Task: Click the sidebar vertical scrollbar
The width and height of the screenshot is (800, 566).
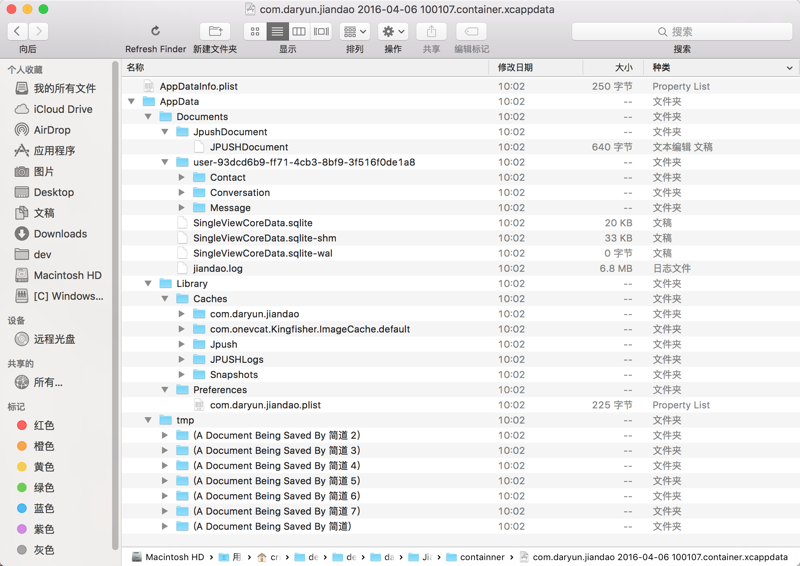Action: (x=115, y=305)
